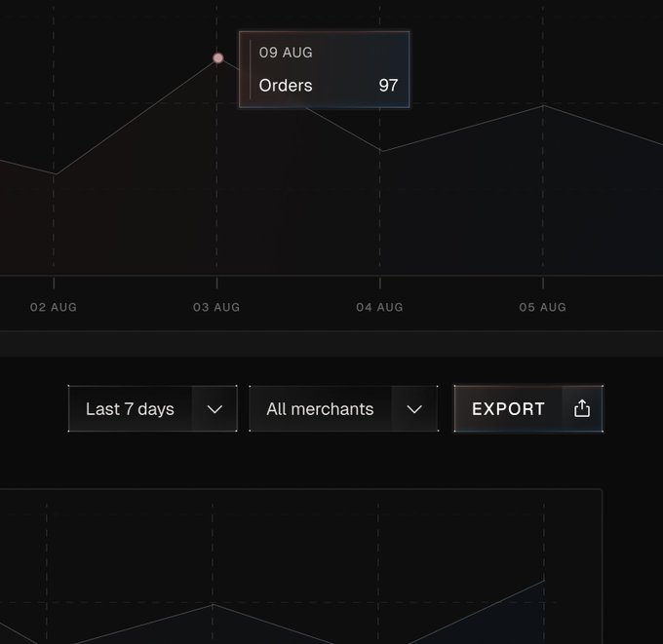The image size is (663, 644).
Task: Click the 09 AUG tooltip date
Action: click(x=286, y=53)
